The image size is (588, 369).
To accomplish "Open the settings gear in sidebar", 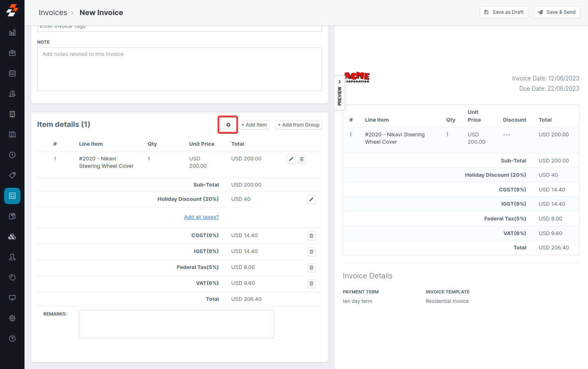I will 12,318.
